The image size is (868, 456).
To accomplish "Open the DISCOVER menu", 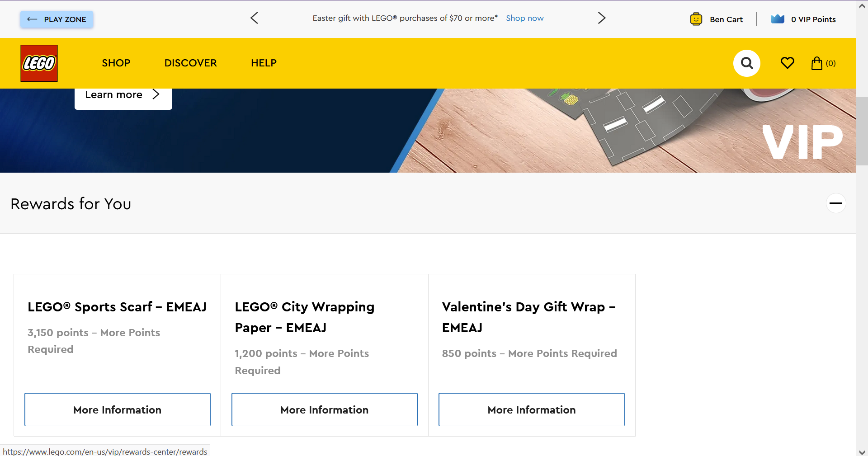I will (x=190, y=63).
